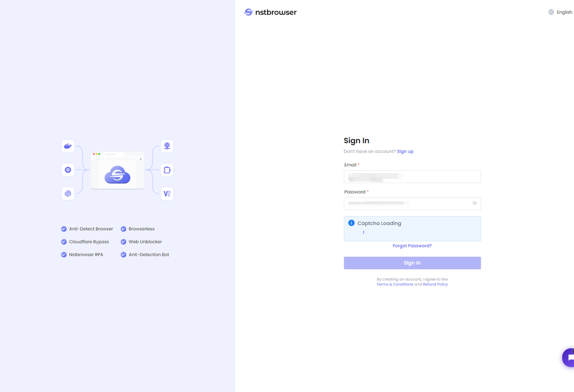Focus the Email input field

point(412,177)
